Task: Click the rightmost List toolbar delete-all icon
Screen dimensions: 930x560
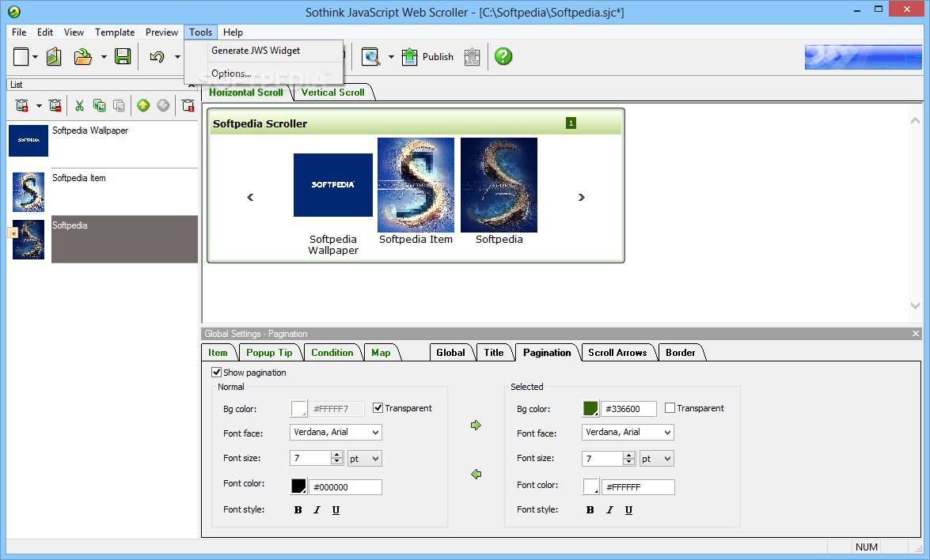Action: [x=188, y=105]
